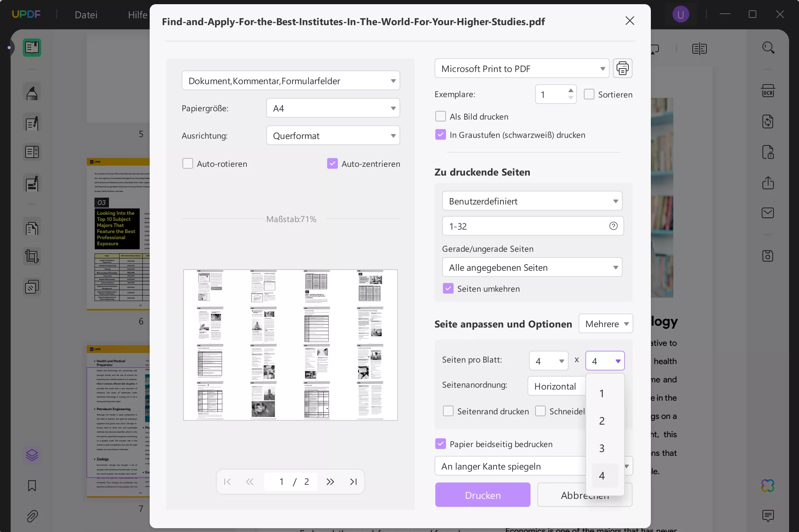The width and height of the screenshot is (799, 532).
Task: Click the OCR tool in right sidebar
Action: point(768,91)
